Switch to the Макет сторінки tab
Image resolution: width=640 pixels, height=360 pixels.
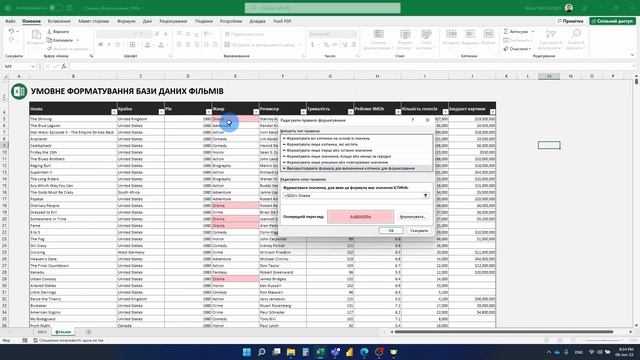[x=93, y=21]
